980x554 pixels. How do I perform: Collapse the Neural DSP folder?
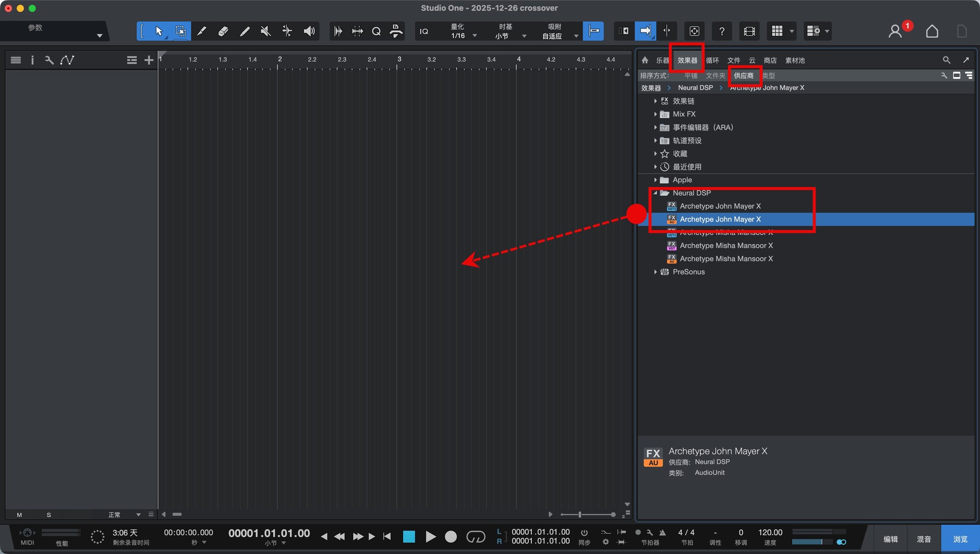[x=655, y=193]
